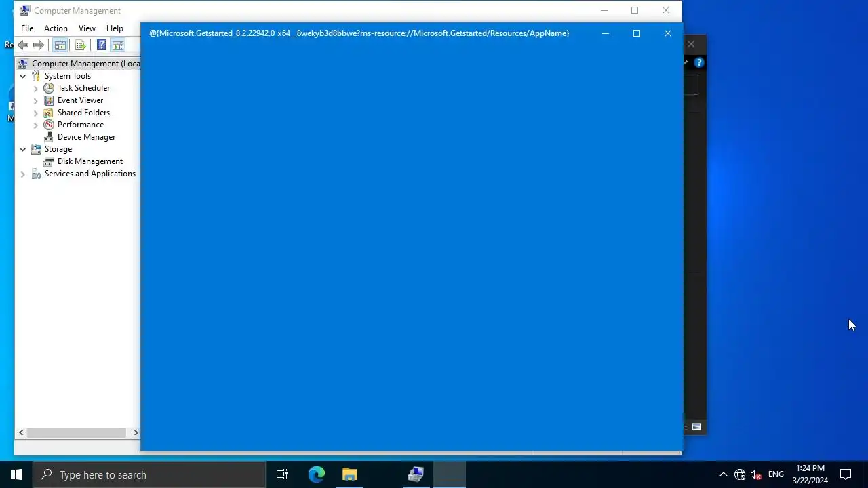Expand the Shared Folders node

[x=36, y=113]
